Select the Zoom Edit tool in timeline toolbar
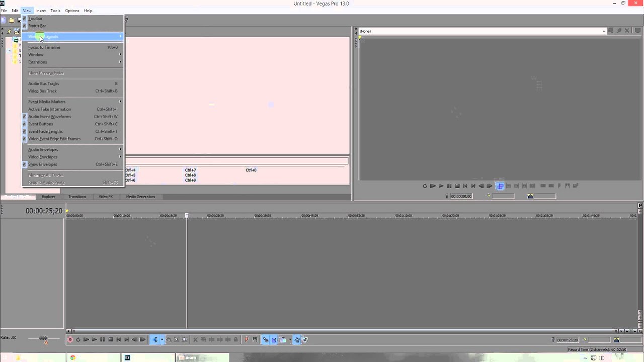The height and width of the screenshot is (362, 644). coord(184,340)
